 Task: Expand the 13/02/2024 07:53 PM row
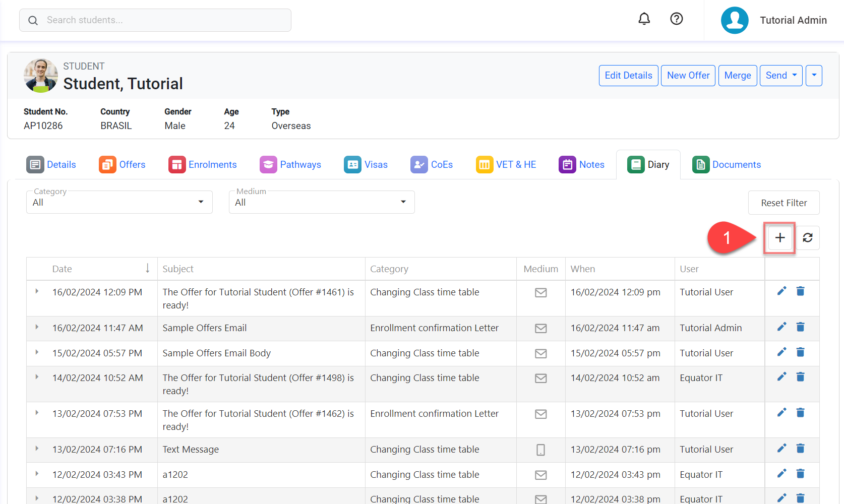(37, 413)
